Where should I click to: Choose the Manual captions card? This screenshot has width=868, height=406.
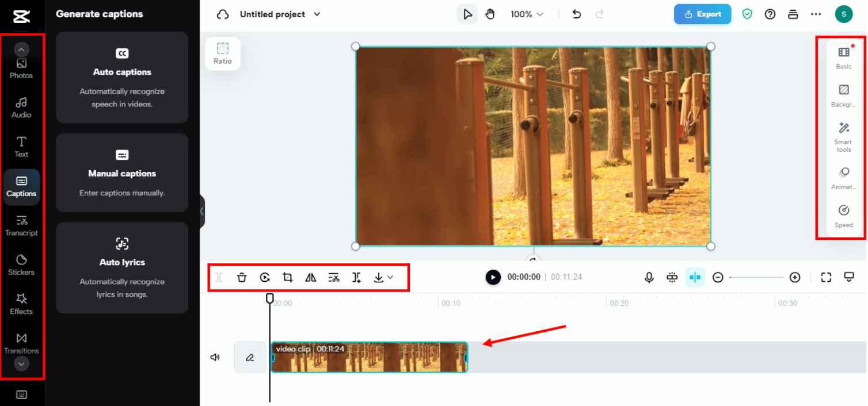(122, 173)
